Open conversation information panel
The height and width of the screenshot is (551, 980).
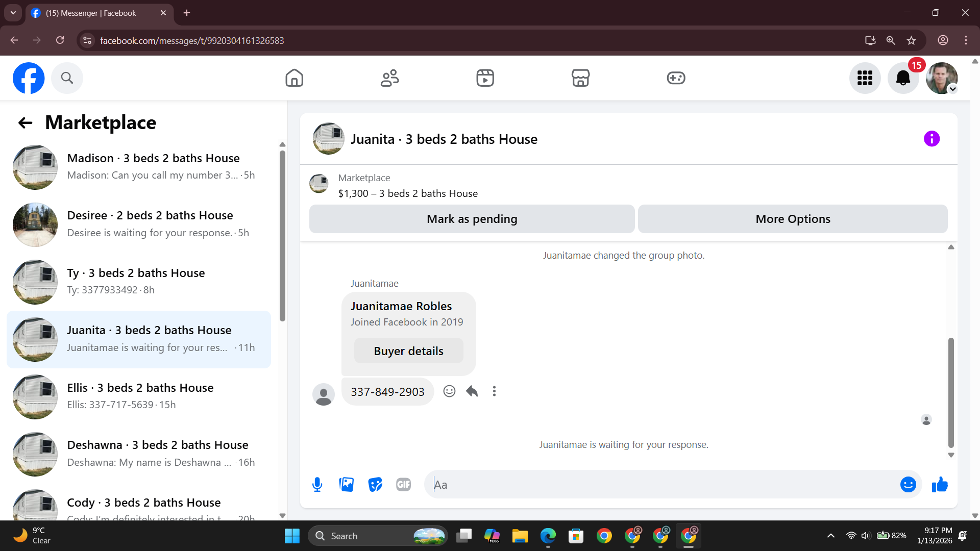pos(932,139)
